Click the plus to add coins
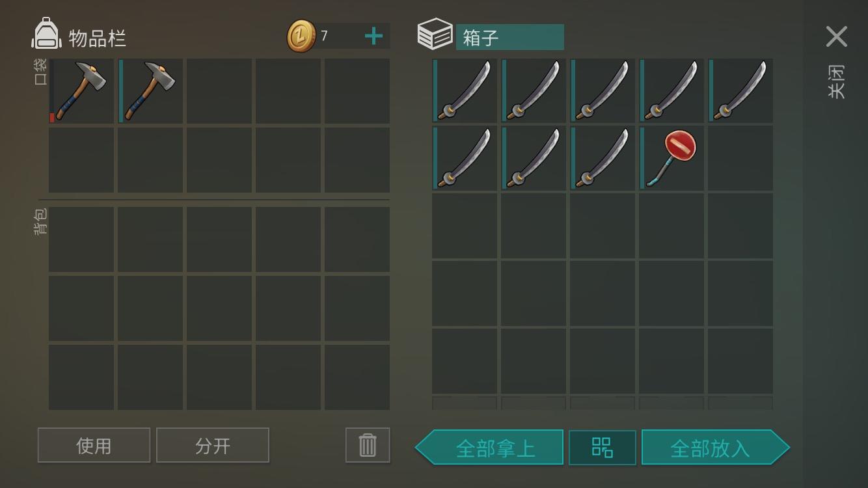This screenshot has height=488, width=868. (x=373, y=36)
